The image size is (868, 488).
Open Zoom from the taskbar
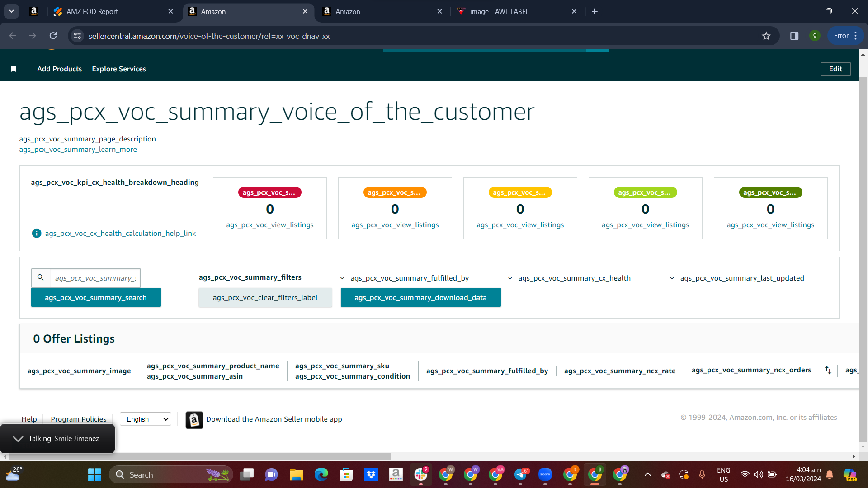545,474
